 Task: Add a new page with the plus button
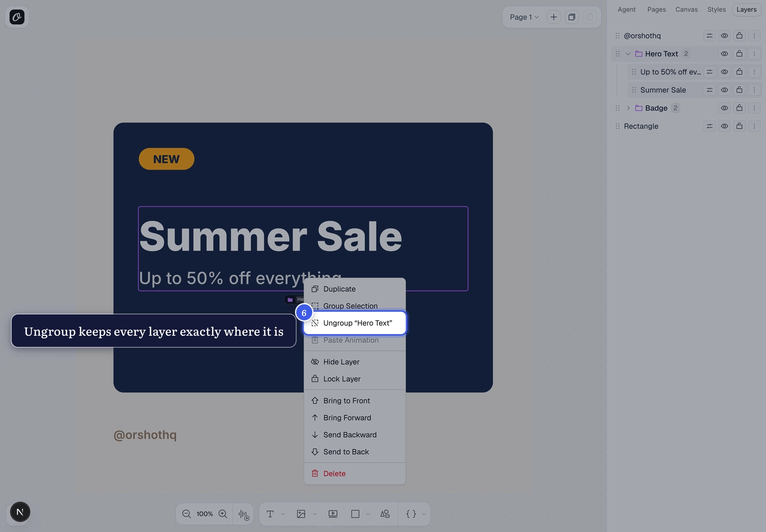pyautogui.click(x=553, y=17)
